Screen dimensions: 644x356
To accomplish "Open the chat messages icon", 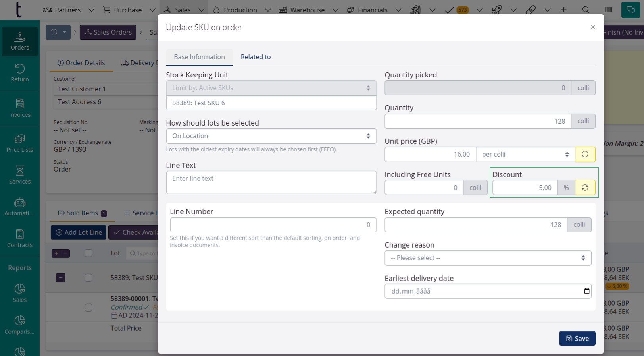I will 631,10.
